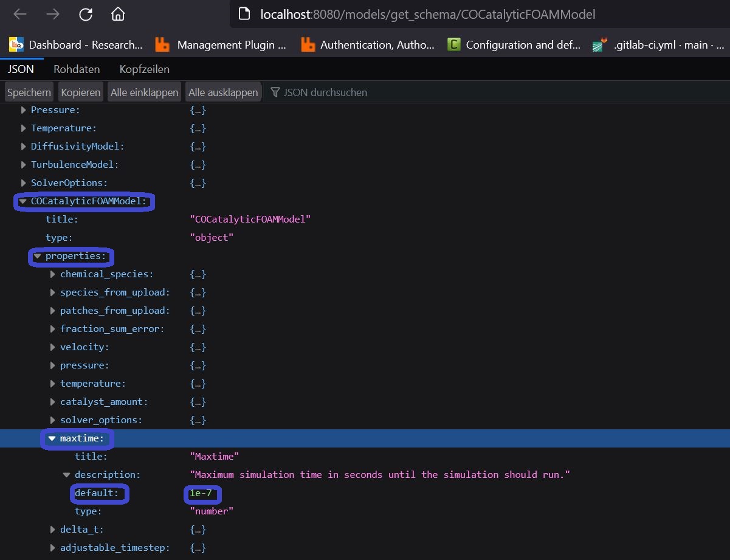Expand the species_from_upload node
This screenshot has width=730, height=560.
(x=53, y=292)
